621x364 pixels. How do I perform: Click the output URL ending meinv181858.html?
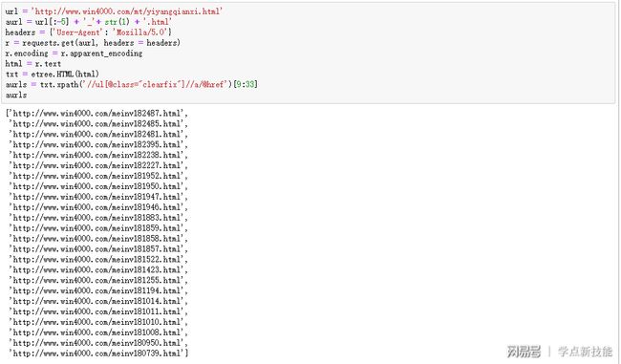pyautogui.click(x=98, y=239)
